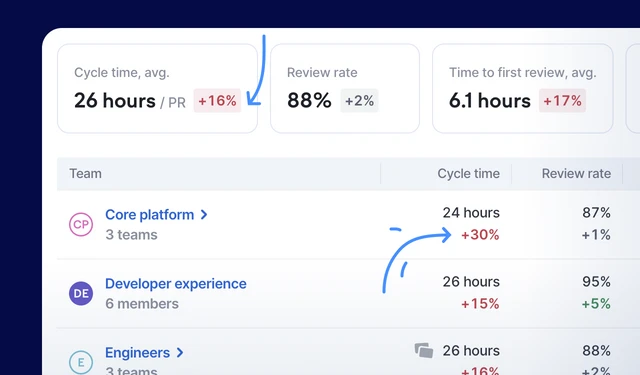Expand the Engineers chevron
Viewport: 640px width, 375px height.
(x=180, y=353)
